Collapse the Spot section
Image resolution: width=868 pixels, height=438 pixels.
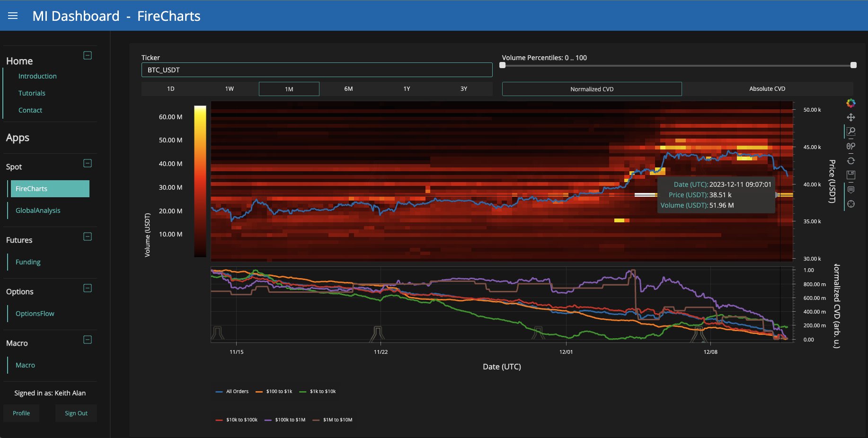coord(88,163)
